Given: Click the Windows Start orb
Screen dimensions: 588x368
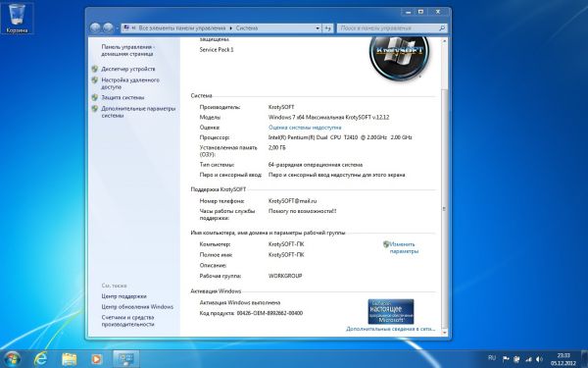Looking at the screenshot, I should [x=13, y=359].
